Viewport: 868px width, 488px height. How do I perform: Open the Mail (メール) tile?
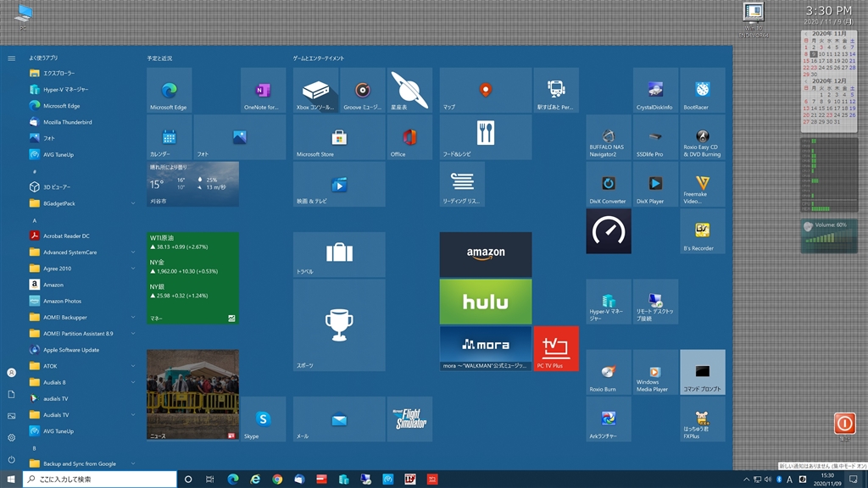tap(339, 419)
